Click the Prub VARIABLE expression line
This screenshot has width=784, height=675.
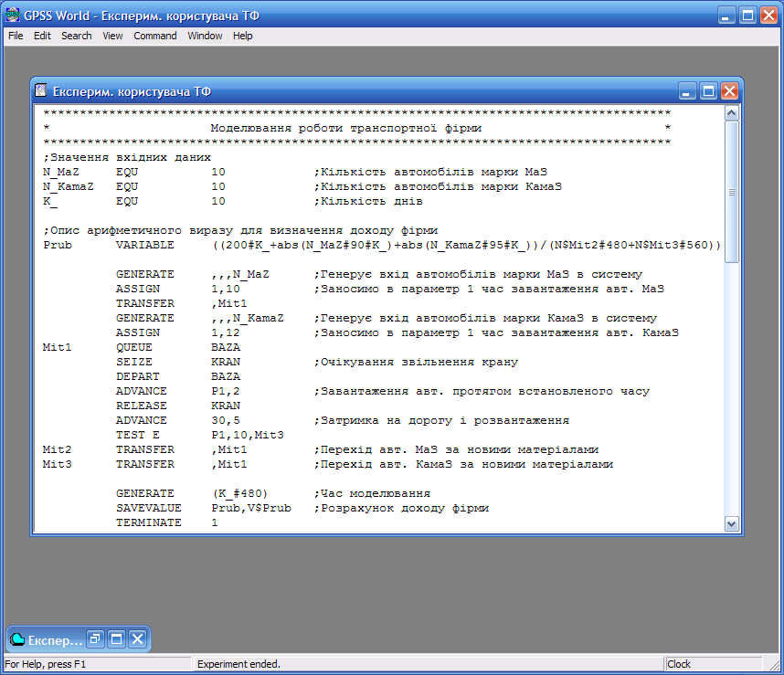382,245
